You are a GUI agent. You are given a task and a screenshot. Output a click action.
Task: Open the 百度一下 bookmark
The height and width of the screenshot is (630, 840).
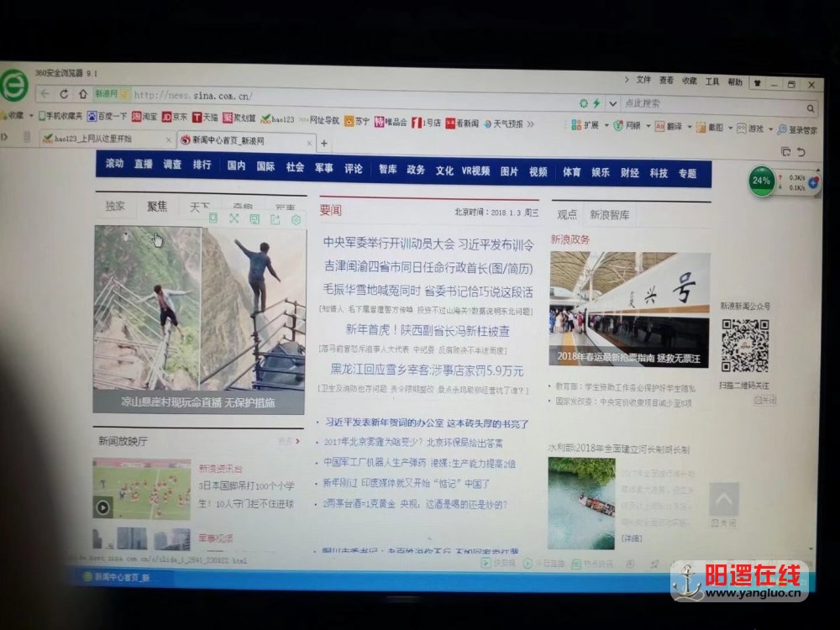[x=107, y=116]
